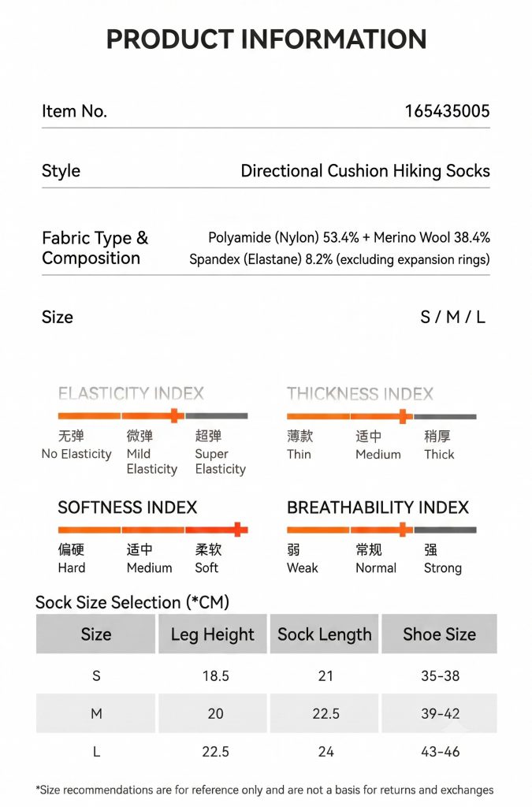Click the Softness Index slider marker
The image size is (532, 807).
(238, 529)
